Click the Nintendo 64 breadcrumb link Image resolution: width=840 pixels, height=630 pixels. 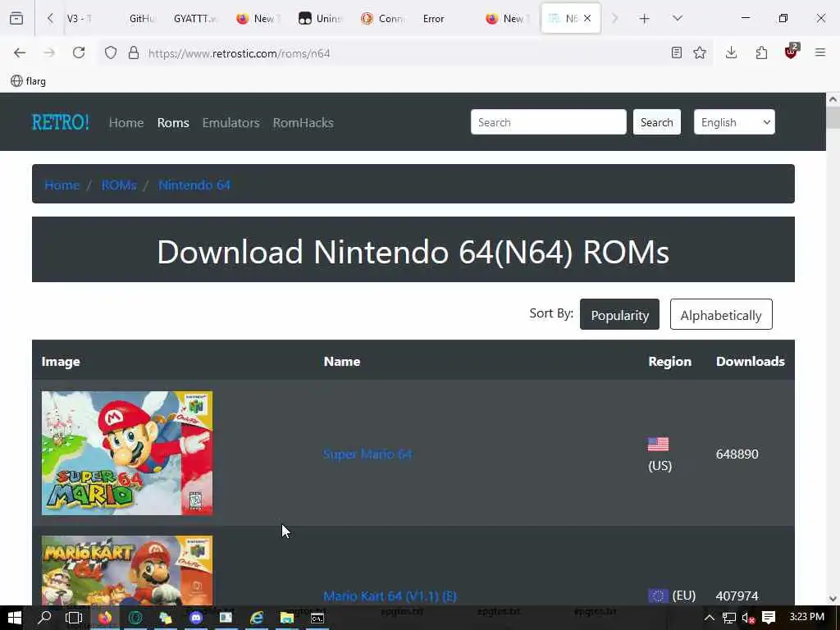(194, 185)
